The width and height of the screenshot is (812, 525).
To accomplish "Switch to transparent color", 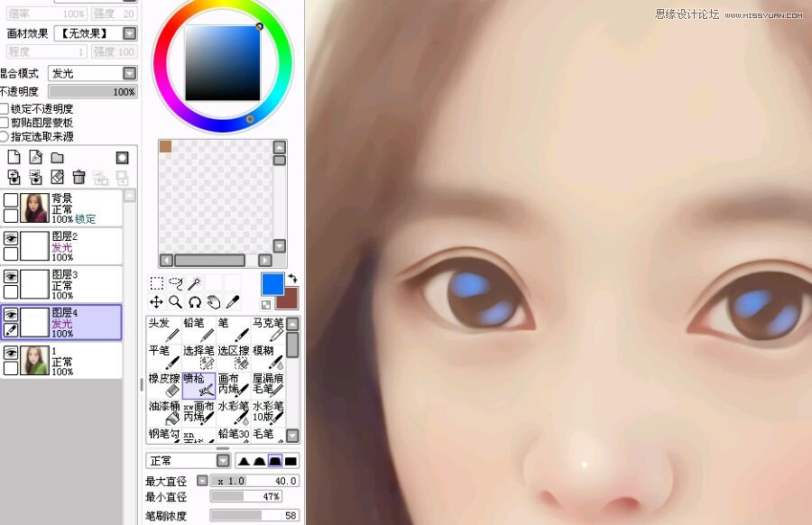I will 265,304.
